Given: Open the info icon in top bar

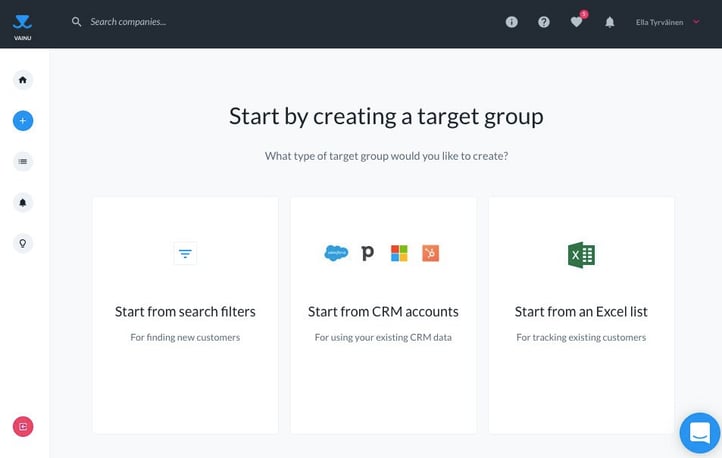Looking at the screenshot, I should click(512, 22).
